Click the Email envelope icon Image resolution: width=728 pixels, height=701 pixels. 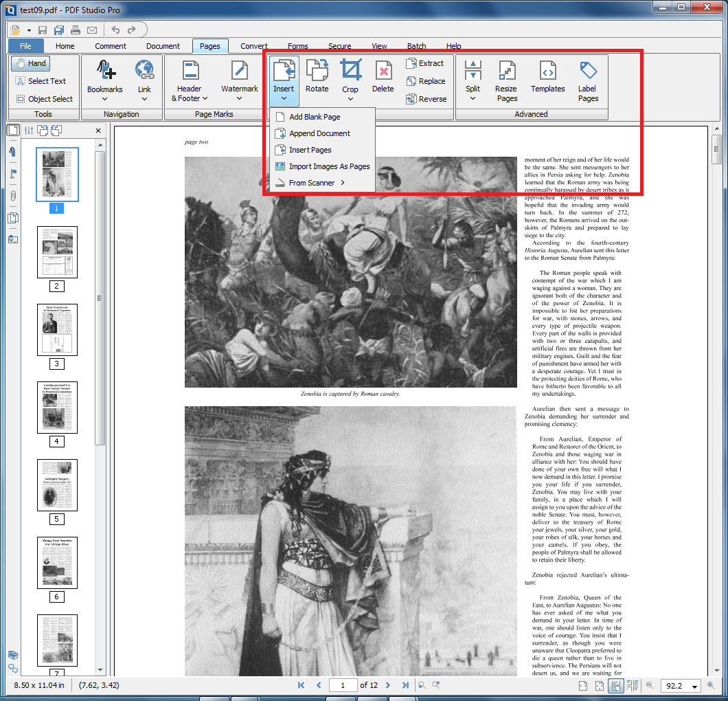pyautogui.click(x=92, y=30)
